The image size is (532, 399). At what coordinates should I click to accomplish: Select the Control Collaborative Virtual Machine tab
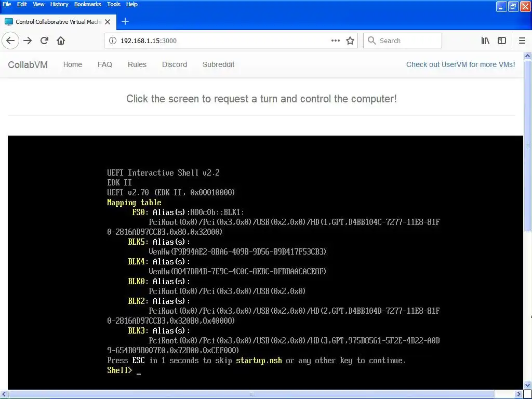[x=58, y=22]
